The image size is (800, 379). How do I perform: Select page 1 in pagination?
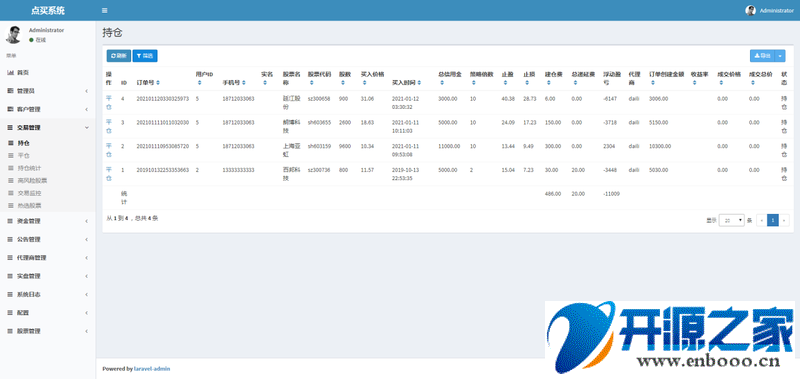coord(773,220)
